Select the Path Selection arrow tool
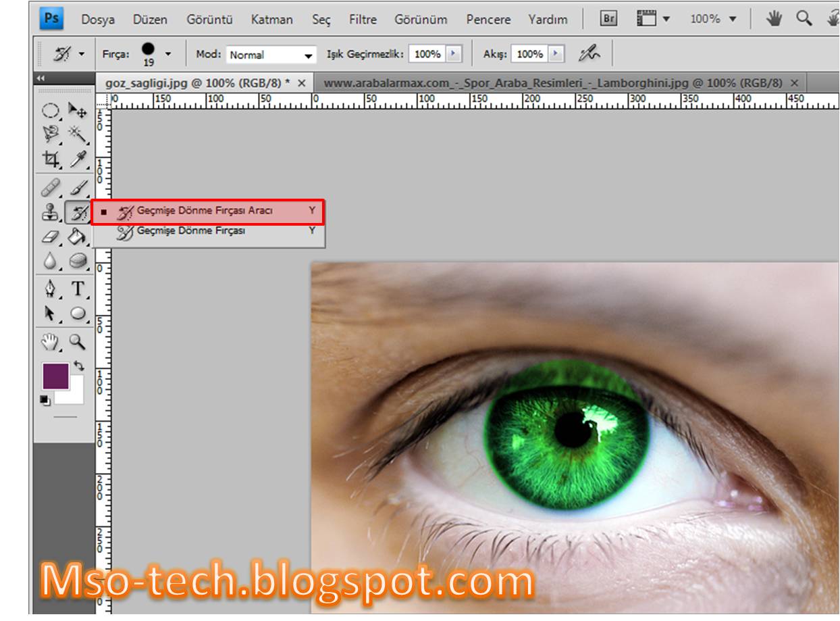The height and width of the screenshot is (621, 840). click(x=51, y=314)
